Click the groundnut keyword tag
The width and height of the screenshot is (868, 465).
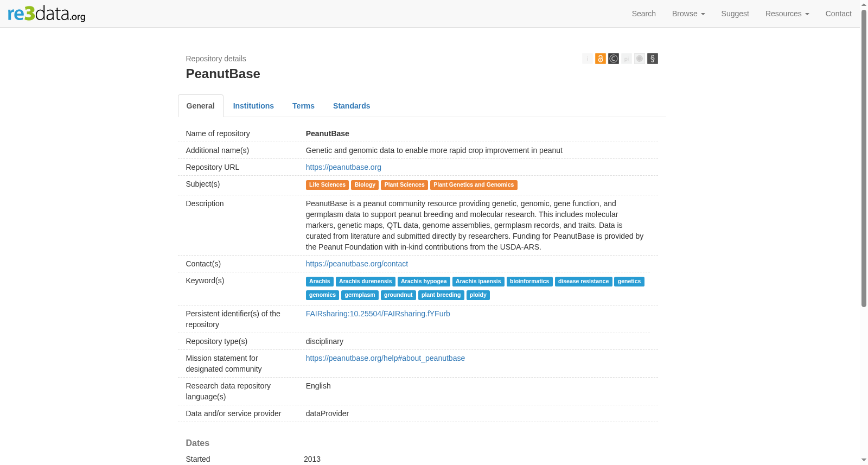[398, 295]
